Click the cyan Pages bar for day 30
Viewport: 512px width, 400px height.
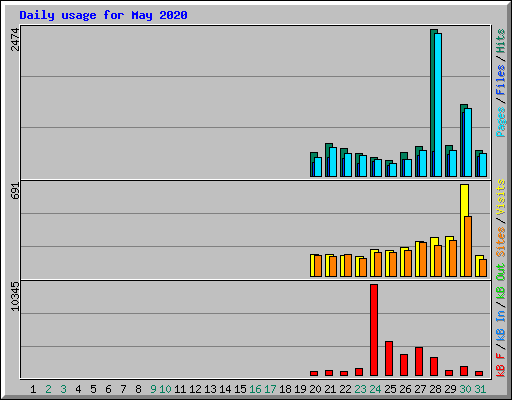point(468,142)
